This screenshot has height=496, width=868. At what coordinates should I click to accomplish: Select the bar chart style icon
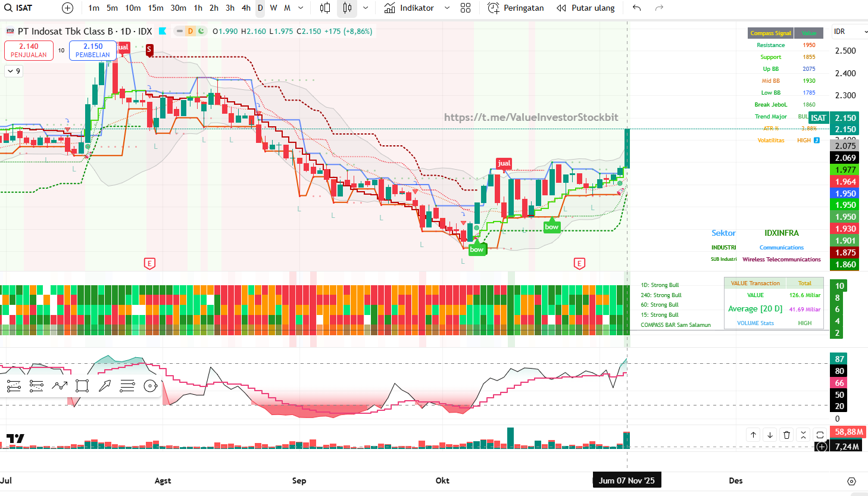pyautogui.click(x=325, y=8)
